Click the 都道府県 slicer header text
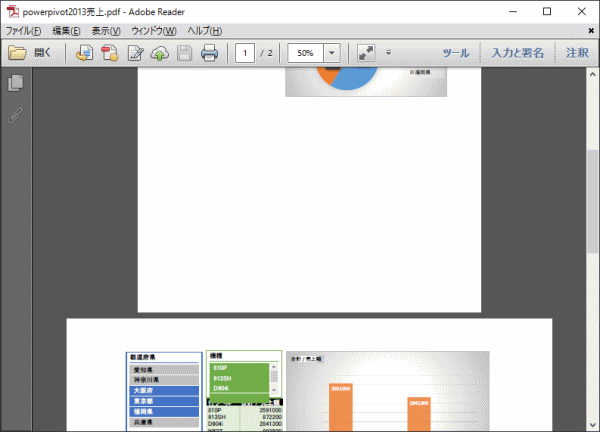The width and height of the screenshot is (600, 432). click(142, 357)
